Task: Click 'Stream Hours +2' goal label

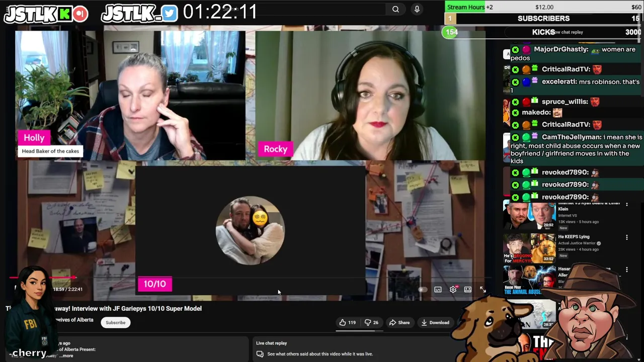Action: [x=470, y=7]
